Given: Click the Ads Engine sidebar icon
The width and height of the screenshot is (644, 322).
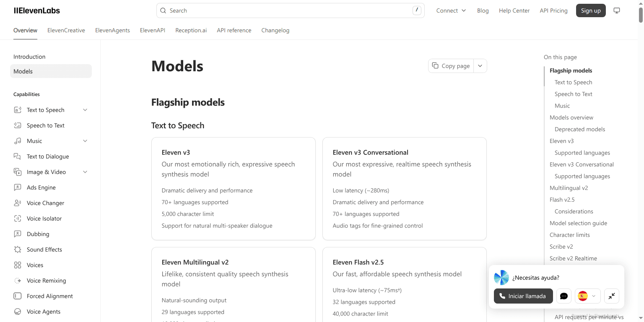Looking at the screenshot, I should (18, 187).
